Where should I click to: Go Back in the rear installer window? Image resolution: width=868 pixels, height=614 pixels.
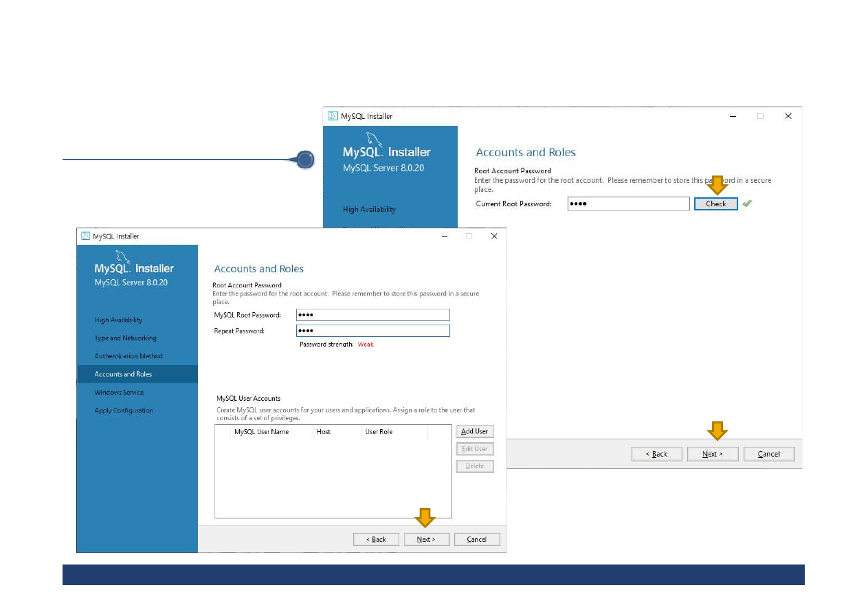coord(656,454)
